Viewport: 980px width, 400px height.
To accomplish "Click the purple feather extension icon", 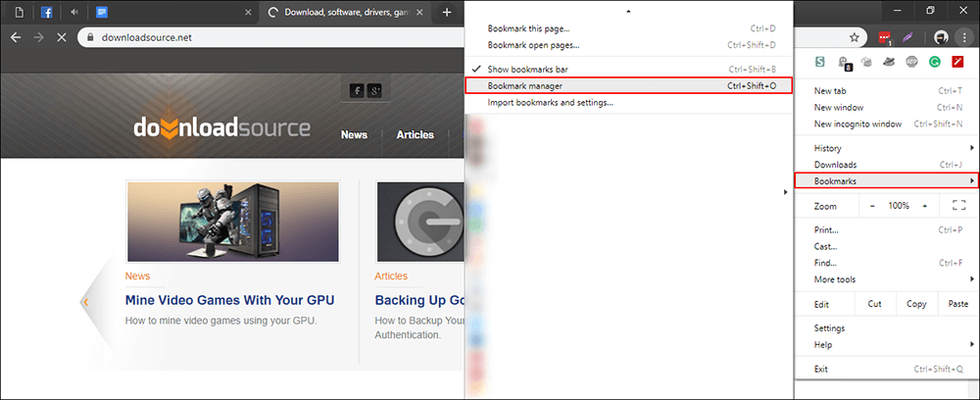I will click(x=908, y=37).
